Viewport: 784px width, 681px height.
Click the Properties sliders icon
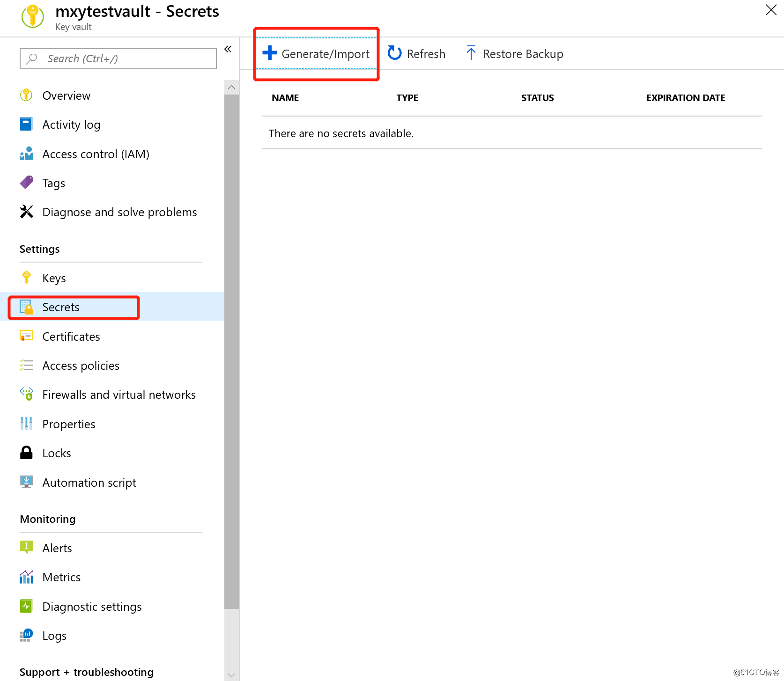26,424
